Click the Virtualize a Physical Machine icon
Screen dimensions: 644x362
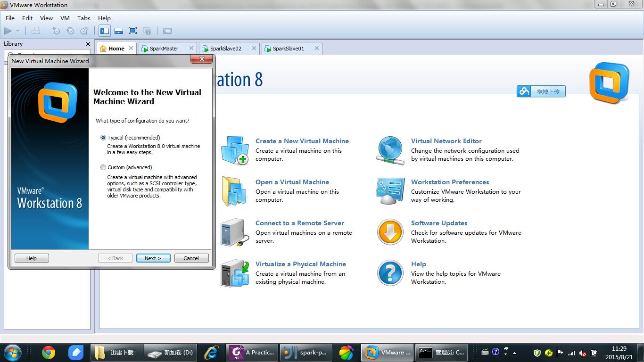click(235, 273)
